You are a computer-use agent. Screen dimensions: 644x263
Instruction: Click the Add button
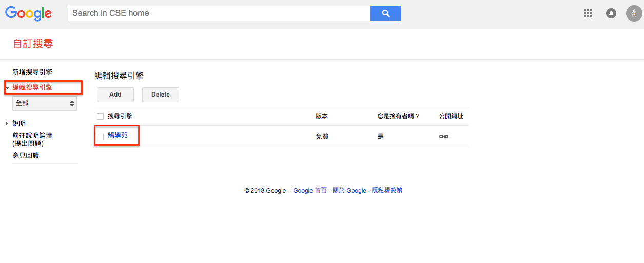(x=115, y=95)
